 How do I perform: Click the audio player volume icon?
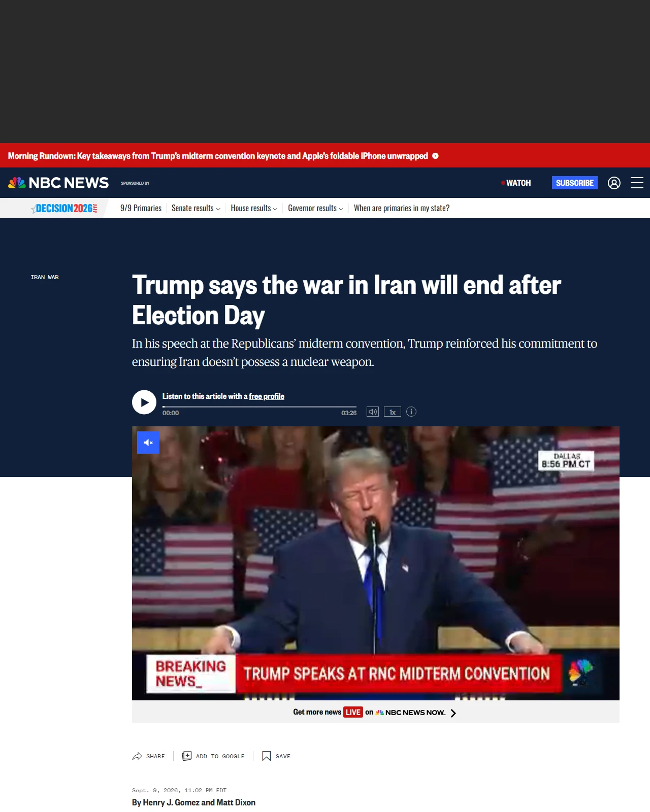pyautogui.click(x=373, y=412)
